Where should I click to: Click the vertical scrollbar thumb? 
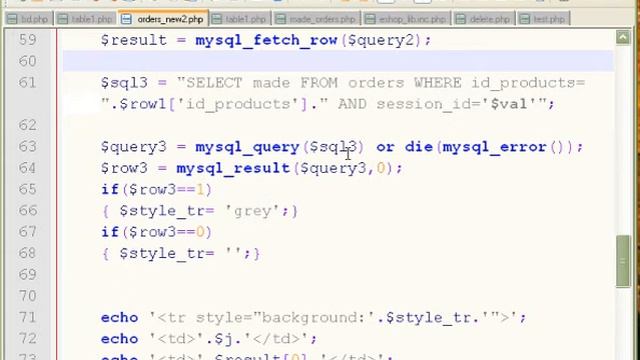[x=623, y=261]
